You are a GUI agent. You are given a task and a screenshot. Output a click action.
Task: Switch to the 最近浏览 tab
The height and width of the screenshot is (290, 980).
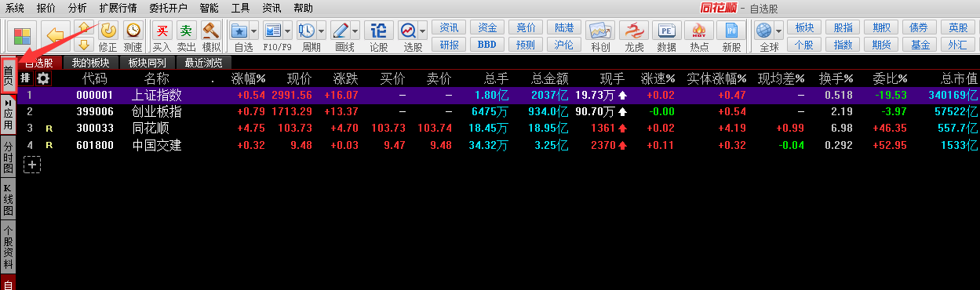(x=203, y=63)
